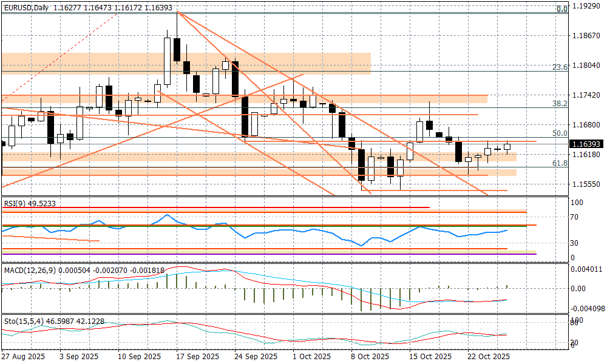This screenshot has width=607, height=364.
Task: Click the 1.18040 price axis label
Action: (587, 66)
